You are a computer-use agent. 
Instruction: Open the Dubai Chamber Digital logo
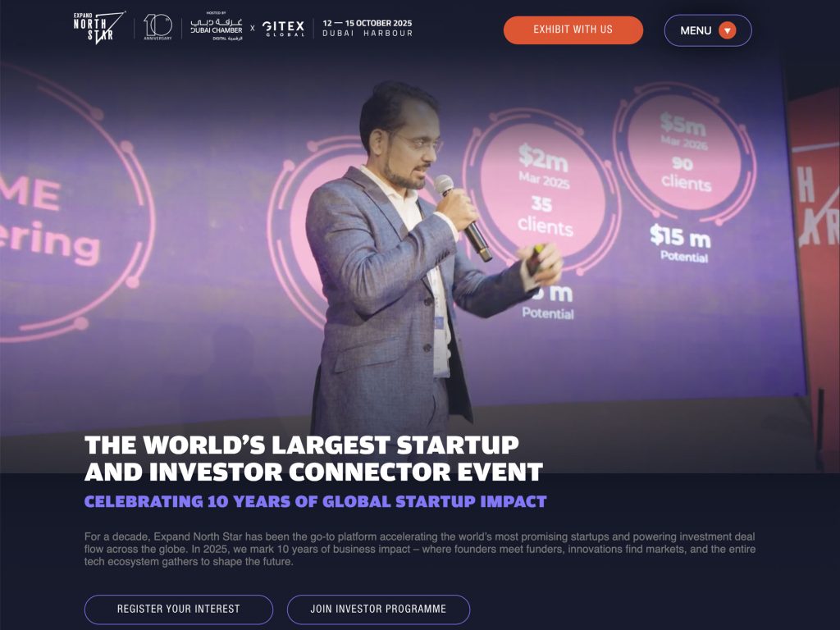pyautogui.click(x=217, y=27)
